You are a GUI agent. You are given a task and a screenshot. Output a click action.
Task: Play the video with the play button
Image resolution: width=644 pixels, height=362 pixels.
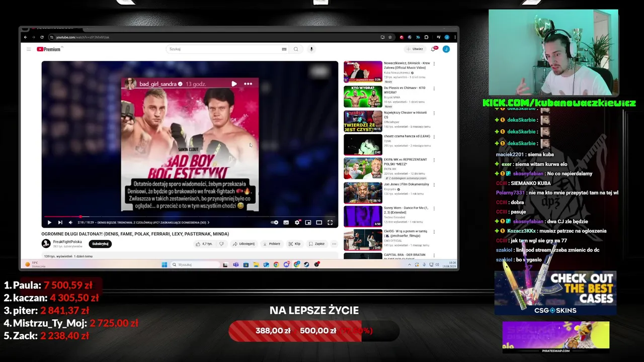(49, 222)
